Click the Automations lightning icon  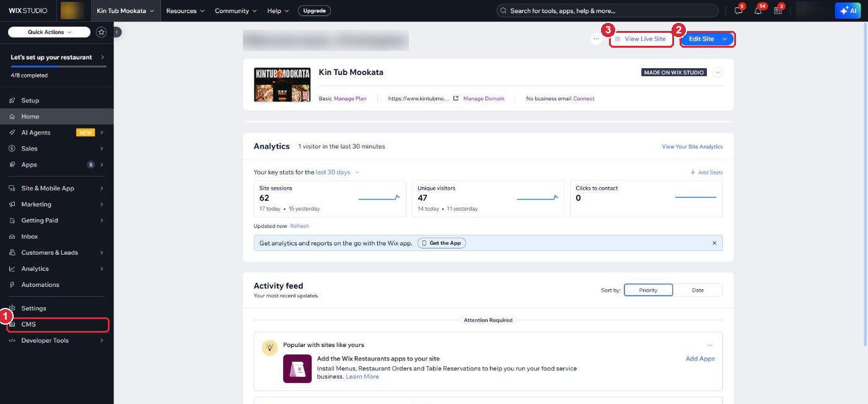tap(12, 285)
